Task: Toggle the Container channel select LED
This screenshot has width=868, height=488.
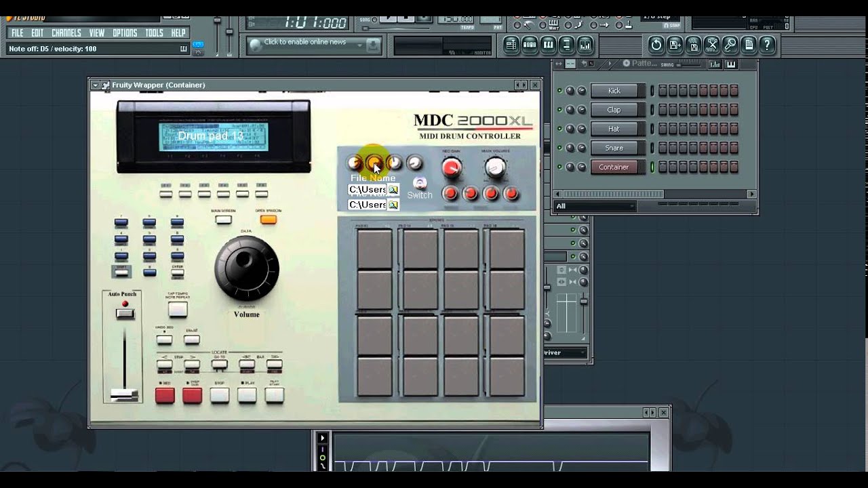Action: pos(652,167)
